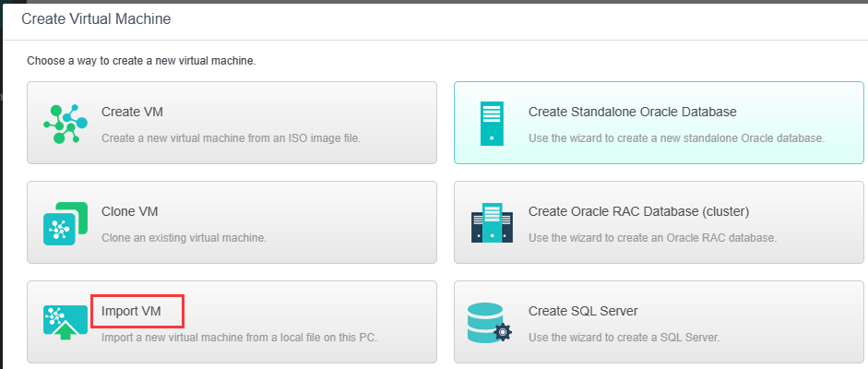Viewport: 868px width, 369px height.
Task: Select the Clone VM title
Action: point(130,211)
